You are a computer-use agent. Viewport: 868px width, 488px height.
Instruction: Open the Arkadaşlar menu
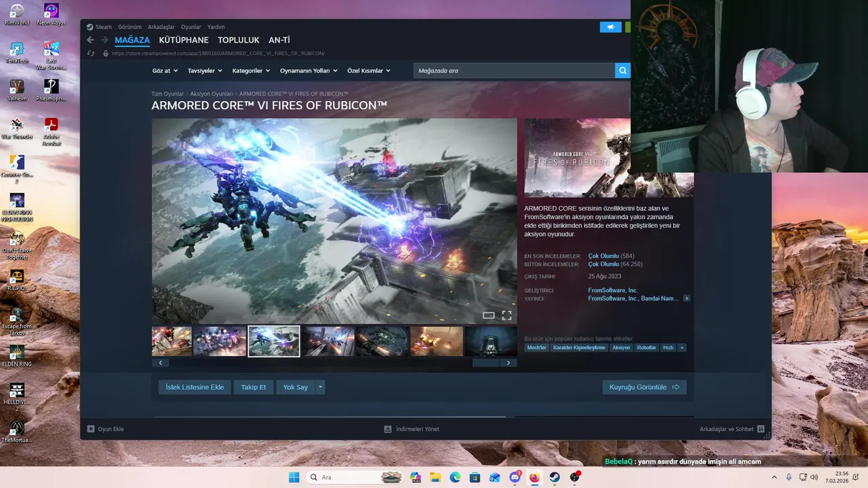pos(161,27)
